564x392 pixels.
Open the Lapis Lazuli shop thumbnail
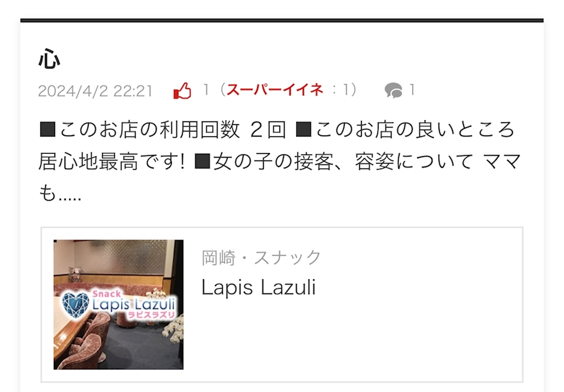pos(118,304)
